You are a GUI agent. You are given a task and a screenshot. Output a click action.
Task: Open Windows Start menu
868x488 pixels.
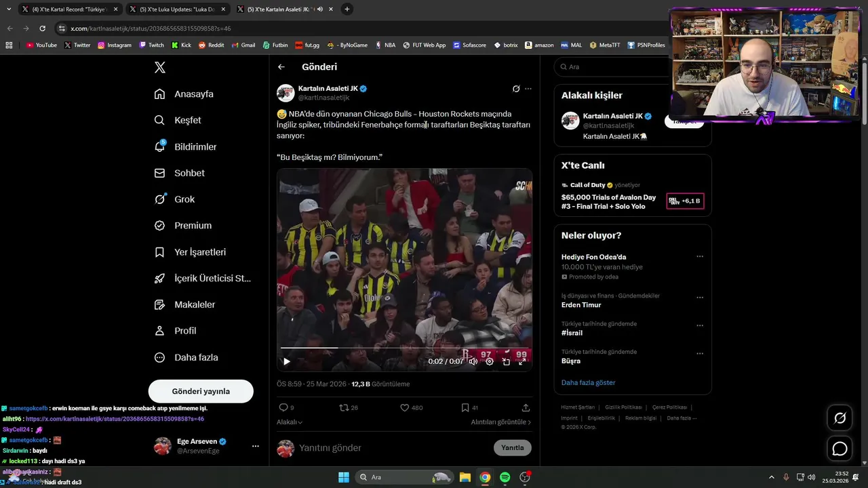point(343,477)
